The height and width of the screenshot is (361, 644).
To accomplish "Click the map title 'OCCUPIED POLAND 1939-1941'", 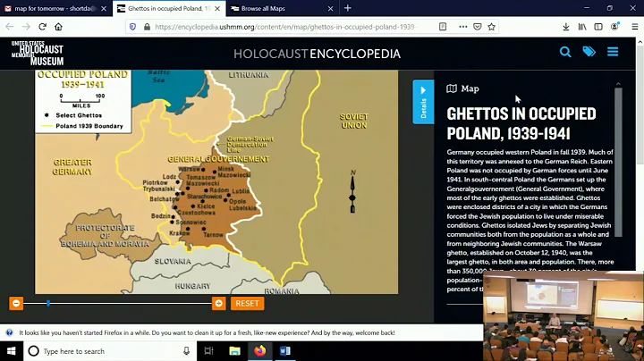I will pyautogui.click(x=82, y=80).
